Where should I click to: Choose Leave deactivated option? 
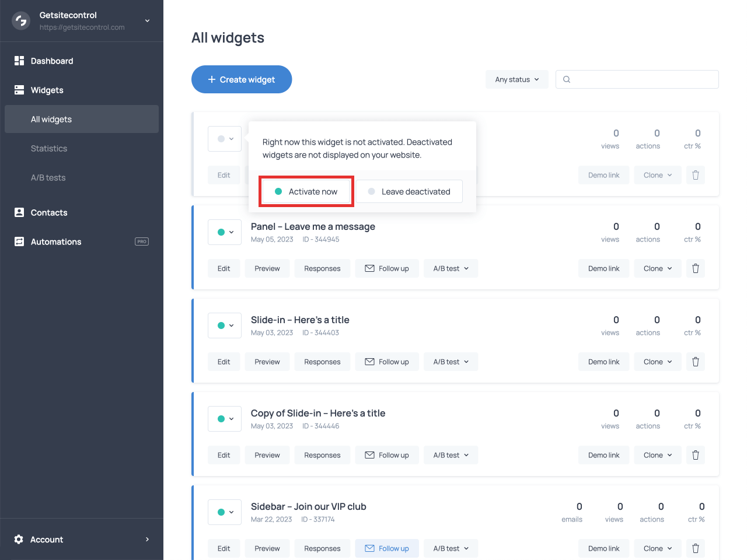(x=409, y=191)
